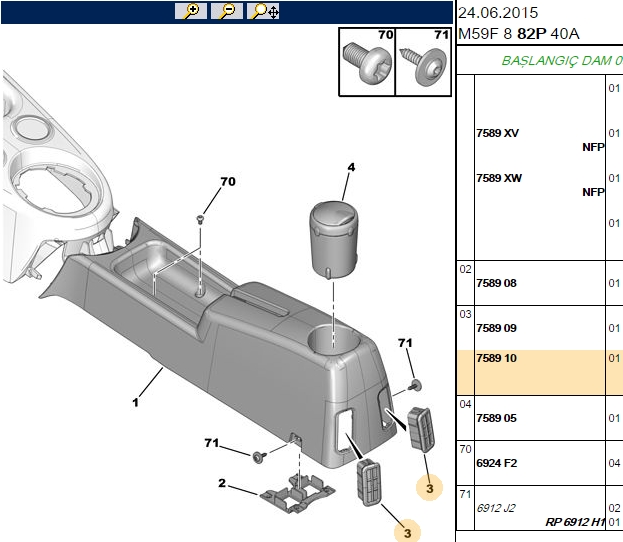
Task: Click callout number 2 for bracket
Action: 222,483
